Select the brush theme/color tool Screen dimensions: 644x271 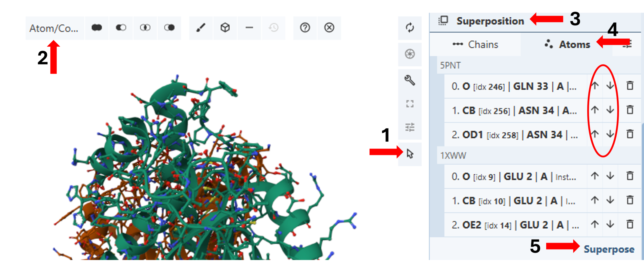point(201,28)
